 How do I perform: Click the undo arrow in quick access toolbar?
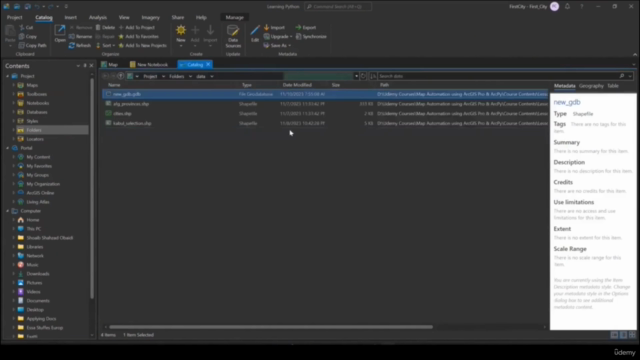[37, 7]
